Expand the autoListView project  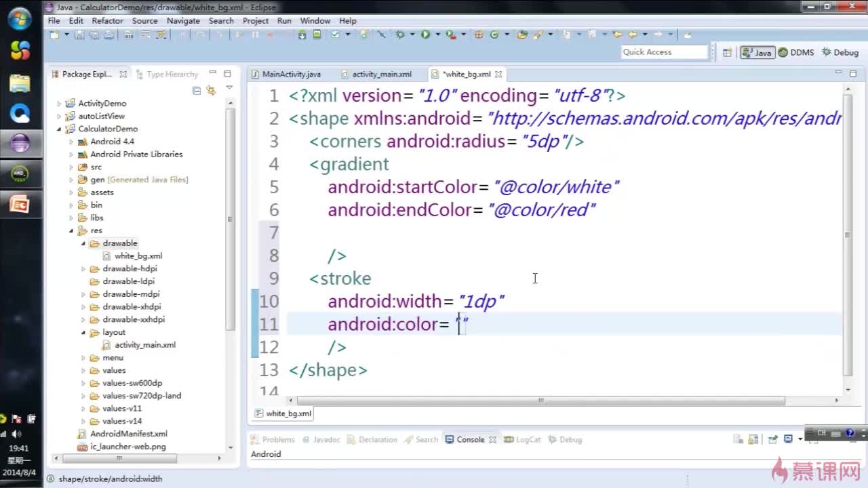click(59, 117)
